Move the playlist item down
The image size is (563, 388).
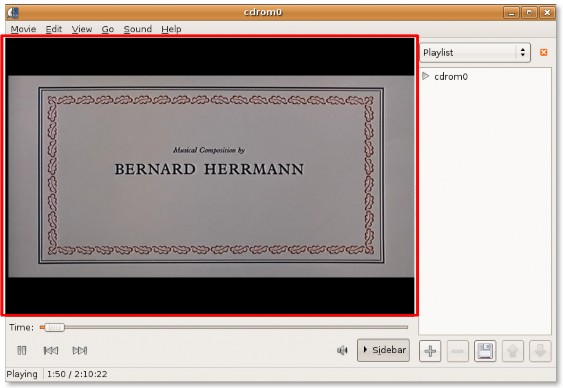pos(540,351)
